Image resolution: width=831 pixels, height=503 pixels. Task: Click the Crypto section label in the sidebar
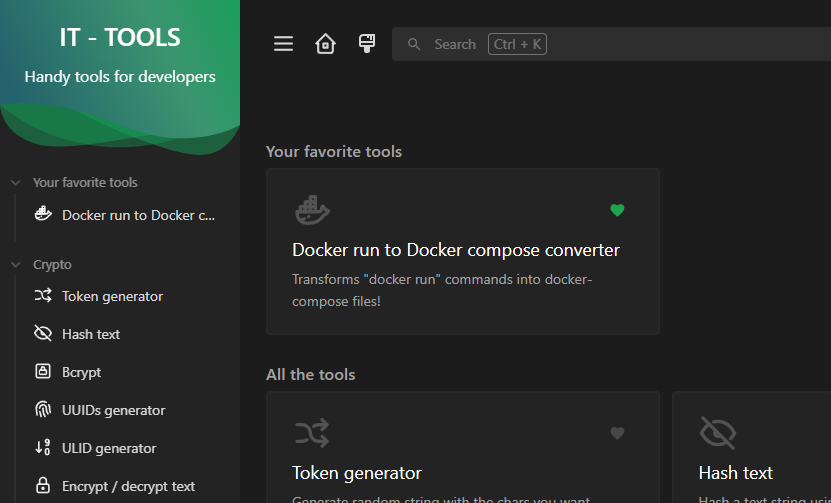[52, 264]
